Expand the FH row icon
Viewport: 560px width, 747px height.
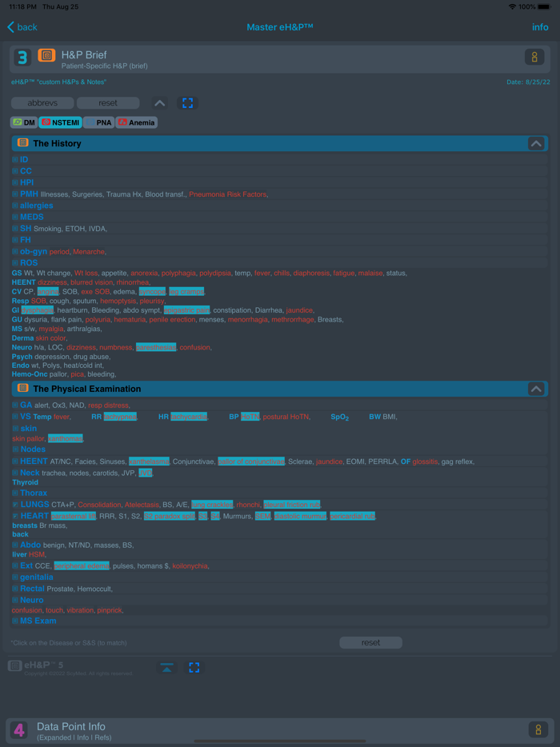14,240
